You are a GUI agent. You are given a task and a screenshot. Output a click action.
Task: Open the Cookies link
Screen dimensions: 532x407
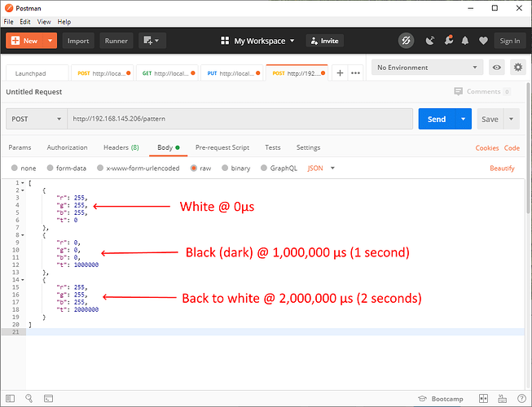click(x=487, y=148)
